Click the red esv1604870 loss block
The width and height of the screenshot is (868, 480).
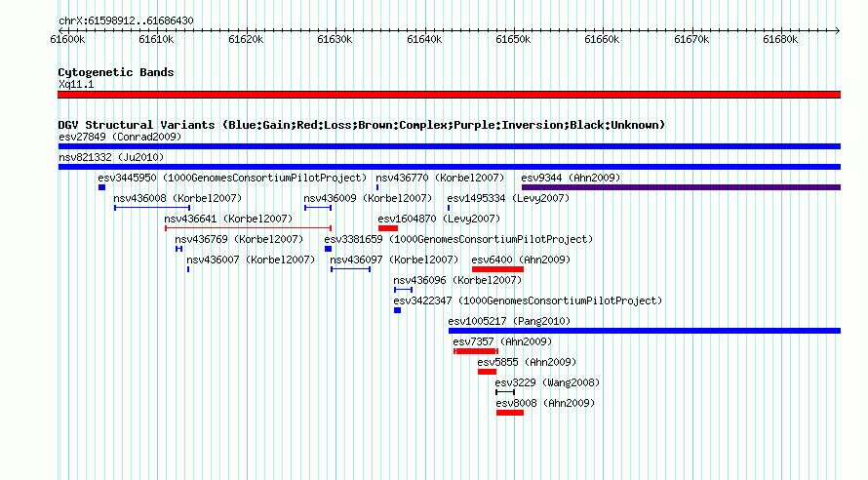[x=388, y=228]
